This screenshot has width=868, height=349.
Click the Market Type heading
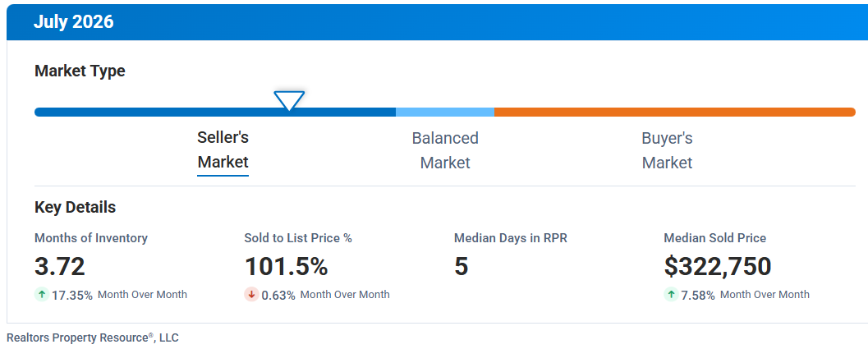click(80, 71)
